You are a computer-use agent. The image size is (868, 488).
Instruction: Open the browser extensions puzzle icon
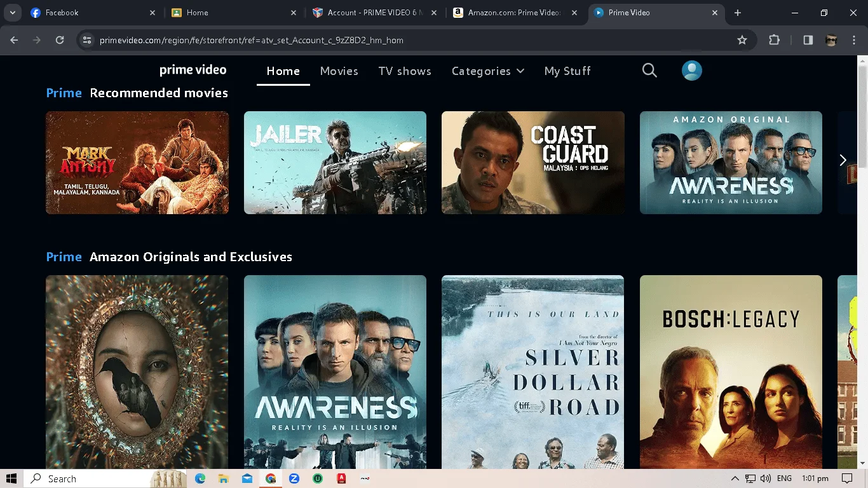tap(774, 40)
